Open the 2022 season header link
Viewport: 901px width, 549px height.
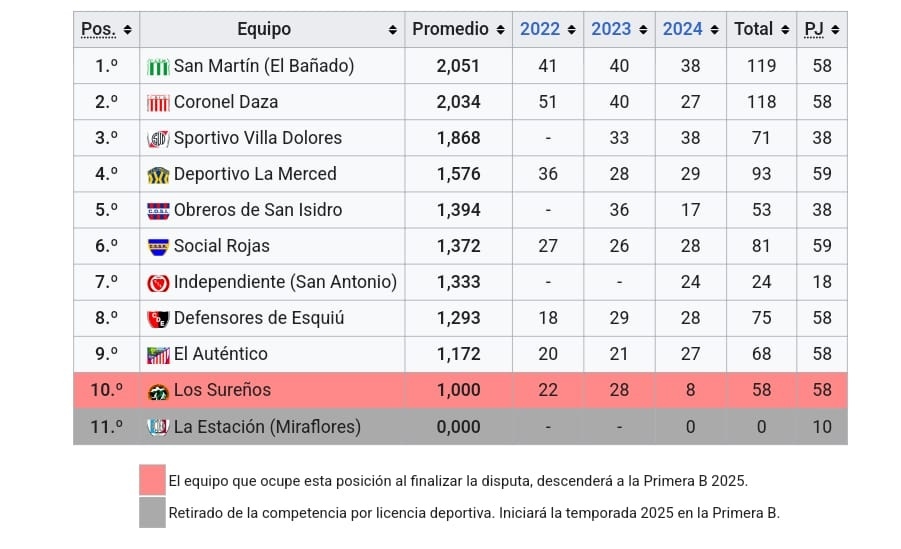[540, 30]
